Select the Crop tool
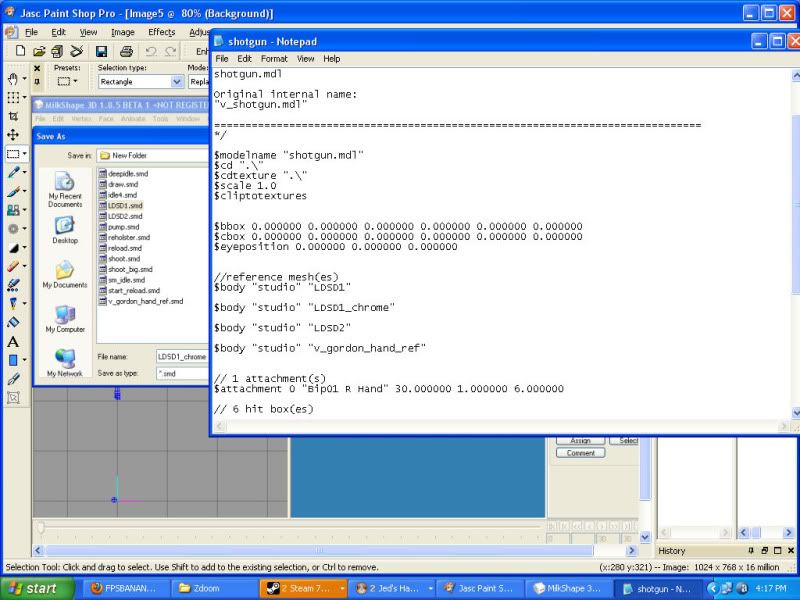This screenshot has height=600, width=800. point(13,116)
